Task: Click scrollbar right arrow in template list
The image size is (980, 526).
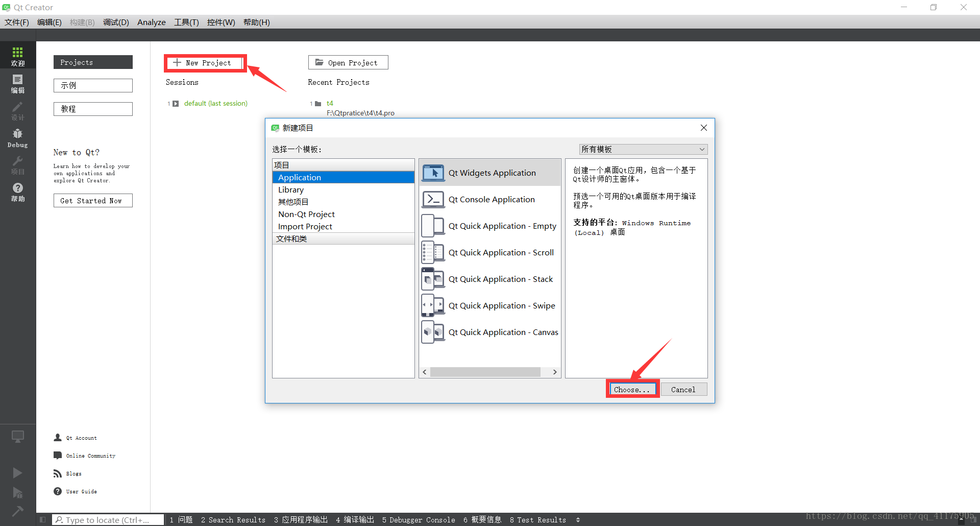Action: [555, 372]
